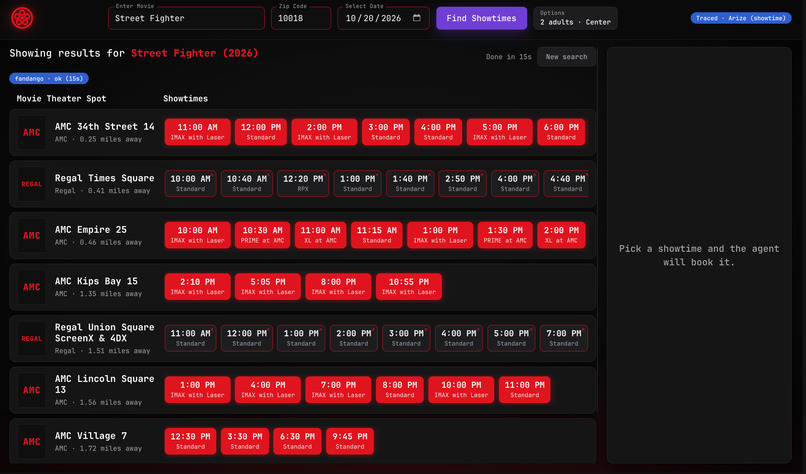Image resolution: width=806 pixels, height=474 pixels.
Task: Click the Regal logo beside Regal Times Square
Action: (x=31, y=184)
